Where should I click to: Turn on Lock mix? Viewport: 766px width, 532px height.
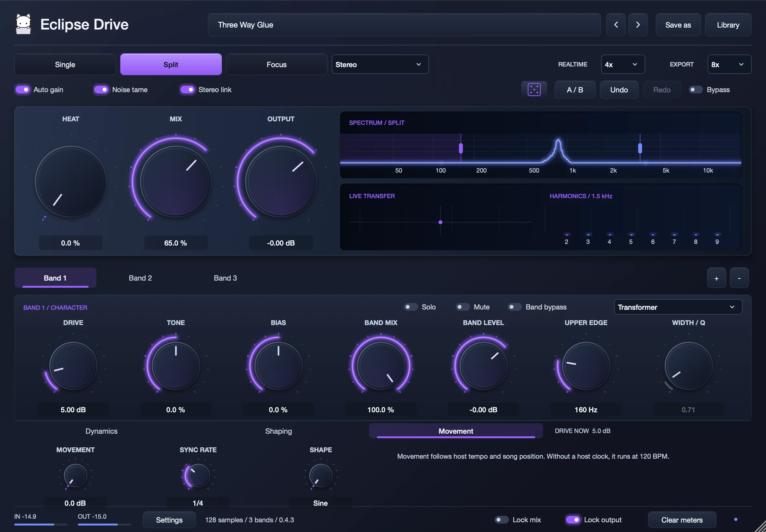click(x=501, y=520)
